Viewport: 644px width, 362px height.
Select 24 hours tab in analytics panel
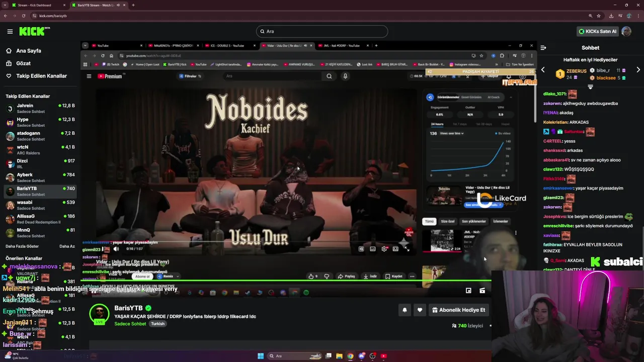tap(437, 124)
